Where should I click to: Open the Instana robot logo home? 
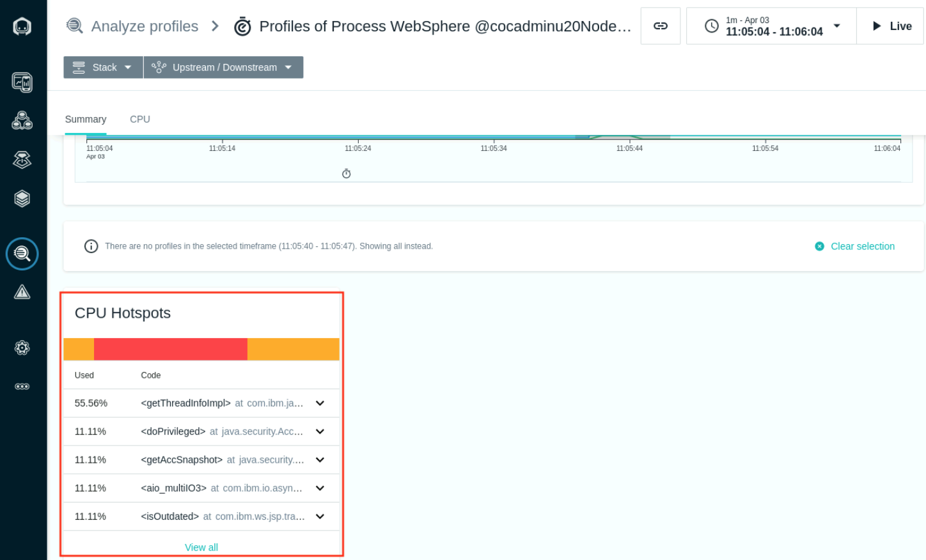[22, 26]
